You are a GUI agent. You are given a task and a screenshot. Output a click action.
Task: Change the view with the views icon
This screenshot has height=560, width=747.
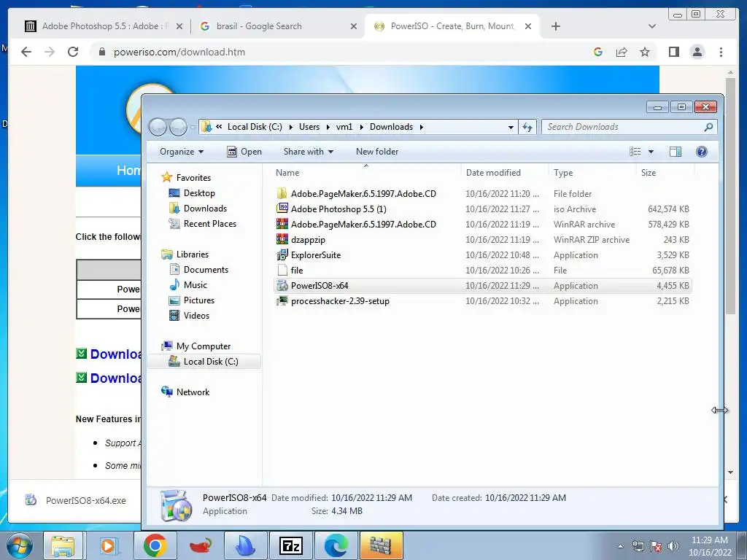pos(635,152)
